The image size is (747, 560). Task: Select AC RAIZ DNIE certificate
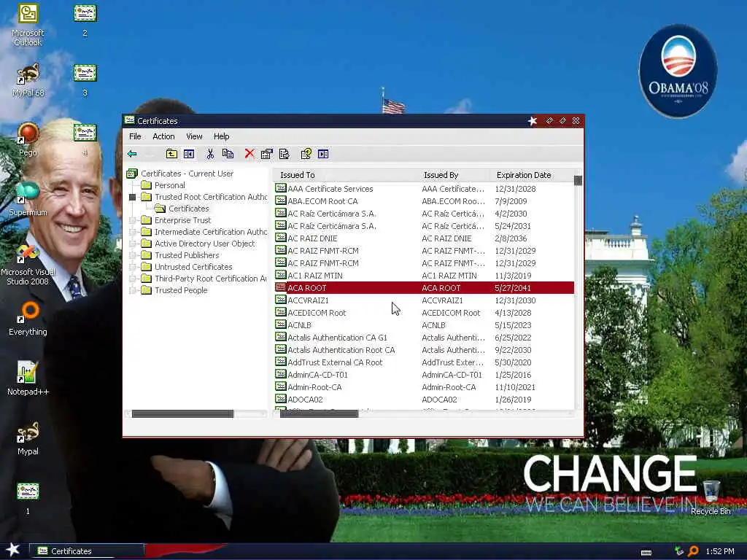point(424,238)
